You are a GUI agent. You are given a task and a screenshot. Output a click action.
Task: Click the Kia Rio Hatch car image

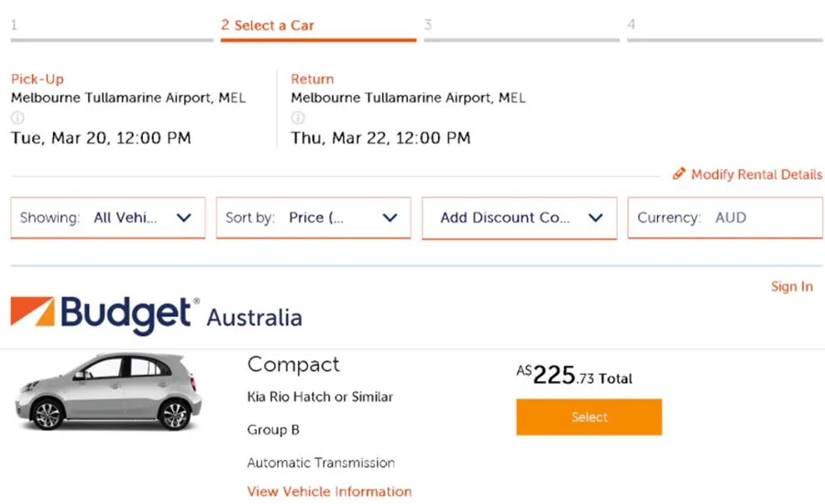pos(108,392)
